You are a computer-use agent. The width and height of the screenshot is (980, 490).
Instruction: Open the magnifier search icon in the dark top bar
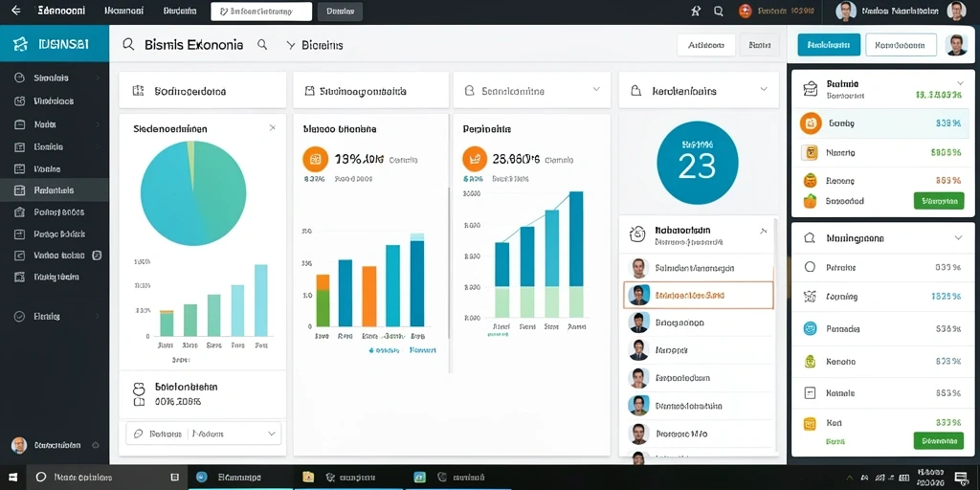[718, 11]
